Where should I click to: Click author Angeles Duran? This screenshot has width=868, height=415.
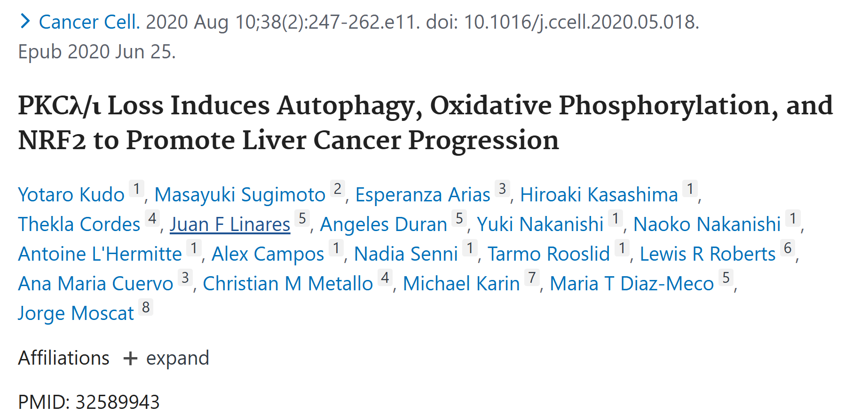coord(383,224)
